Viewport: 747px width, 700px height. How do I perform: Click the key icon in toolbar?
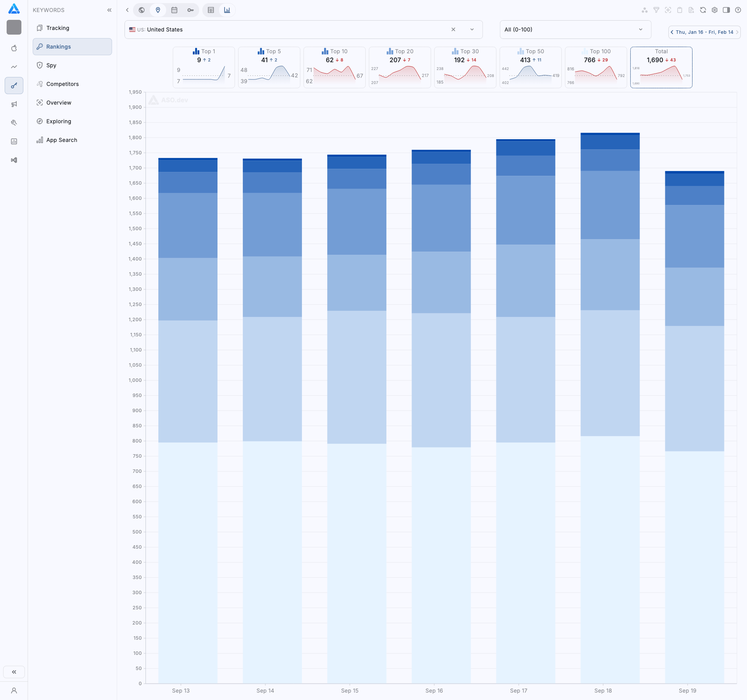click(190, 10)
